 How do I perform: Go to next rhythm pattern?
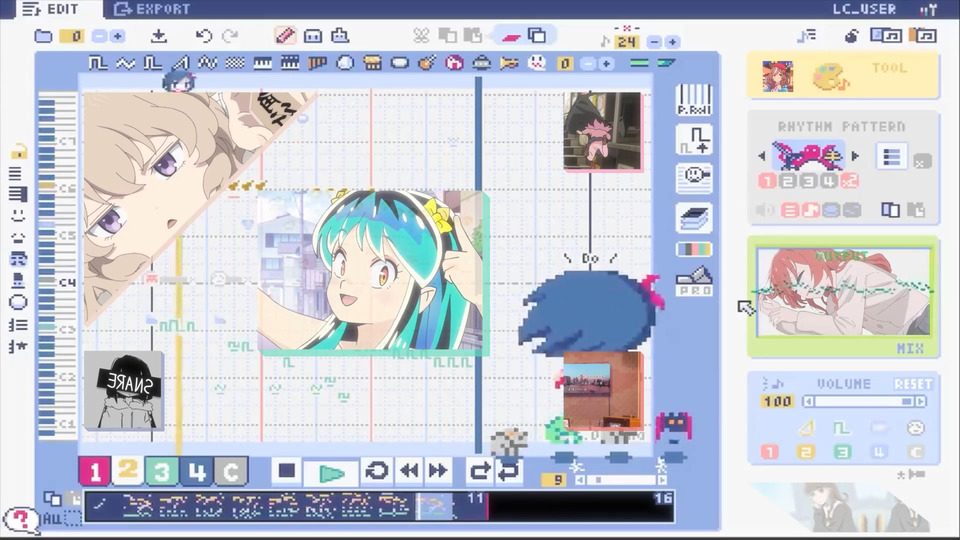855,156
